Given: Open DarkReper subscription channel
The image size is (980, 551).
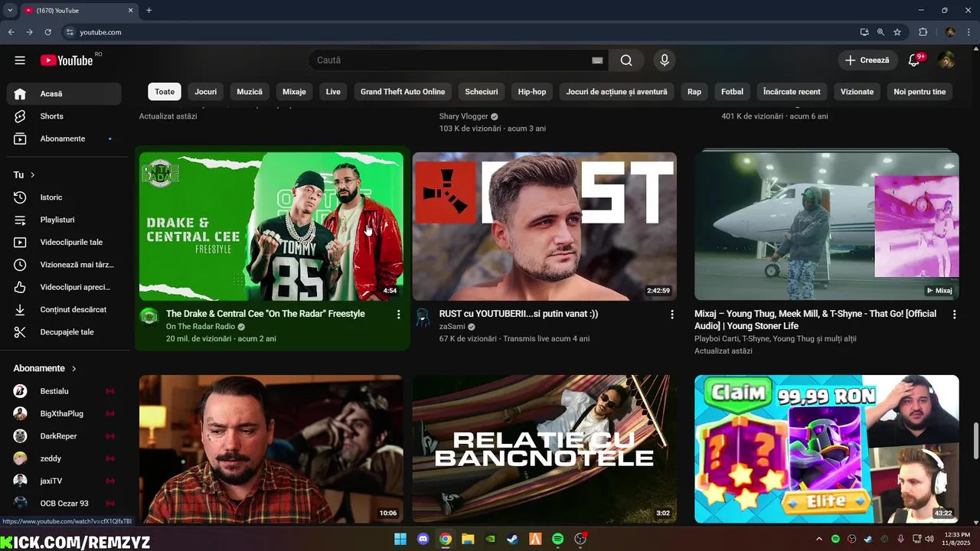Looking at the screenshot, I should 64,436.
